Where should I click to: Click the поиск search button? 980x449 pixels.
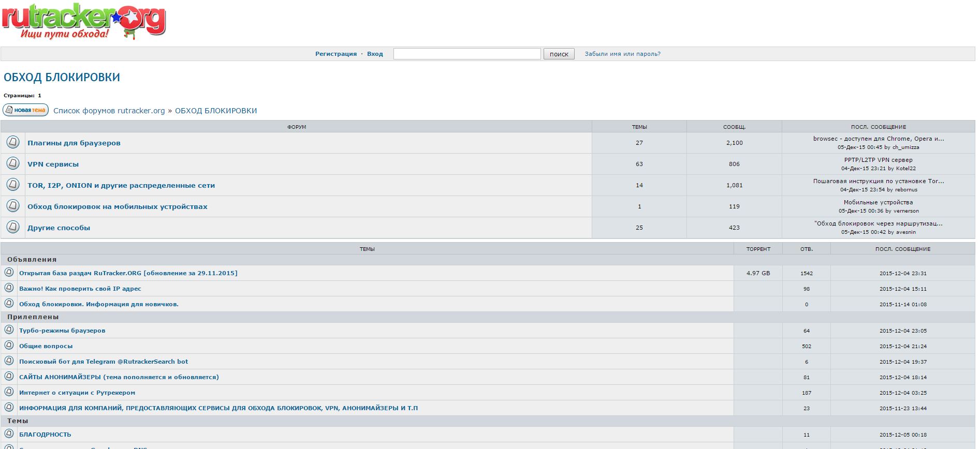(559, 54)
